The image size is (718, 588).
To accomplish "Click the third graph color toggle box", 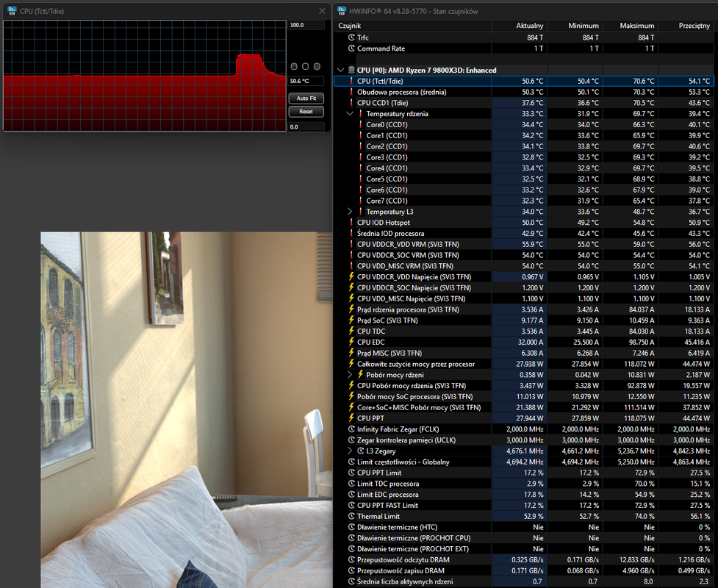I will [x=317, y=66].
